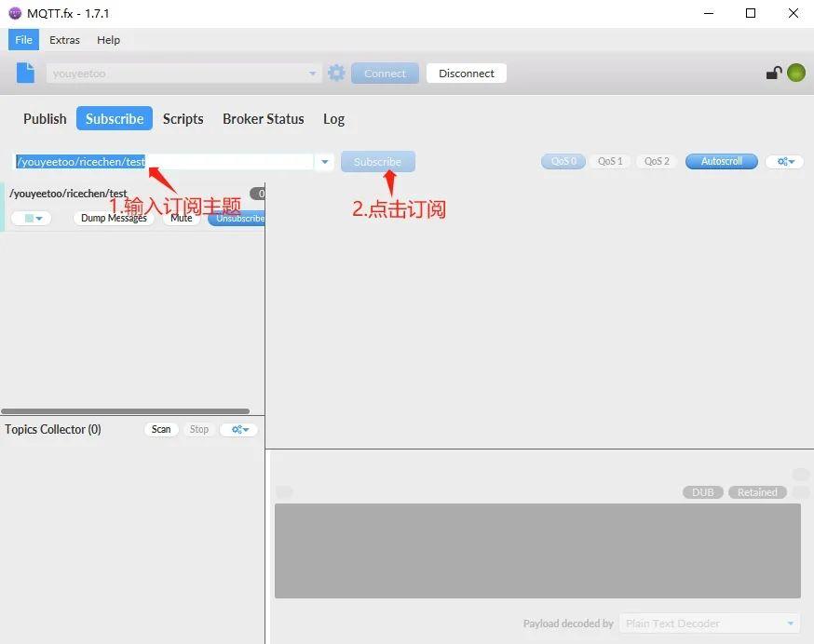Click the horizontal scrollbar under subscriptions list
The height and width of the screenshot is (644, 814).
tap(125, 411)
